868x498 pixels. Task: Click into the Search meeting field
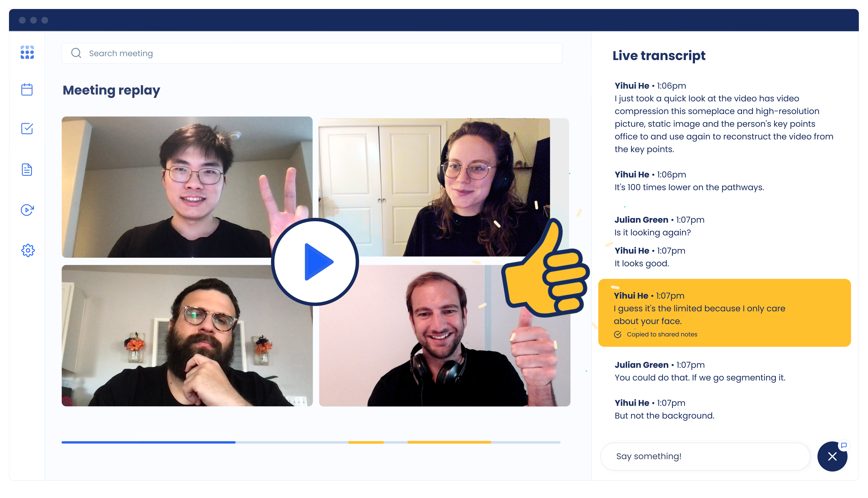point(307,53)
